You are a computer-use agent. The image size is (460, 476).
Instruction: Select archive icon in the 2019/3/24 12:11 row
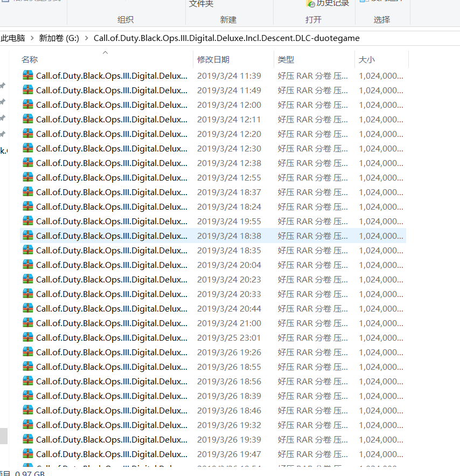[28, 119]
